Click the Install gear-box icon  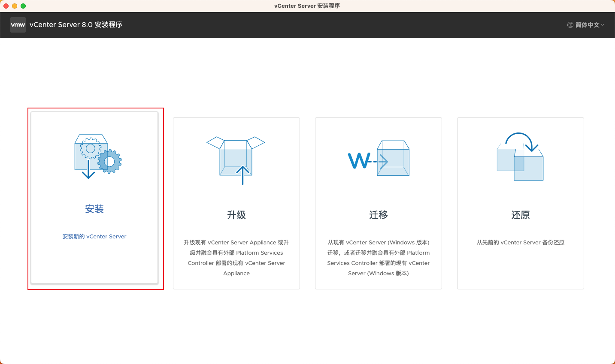[x=98, y=156]
